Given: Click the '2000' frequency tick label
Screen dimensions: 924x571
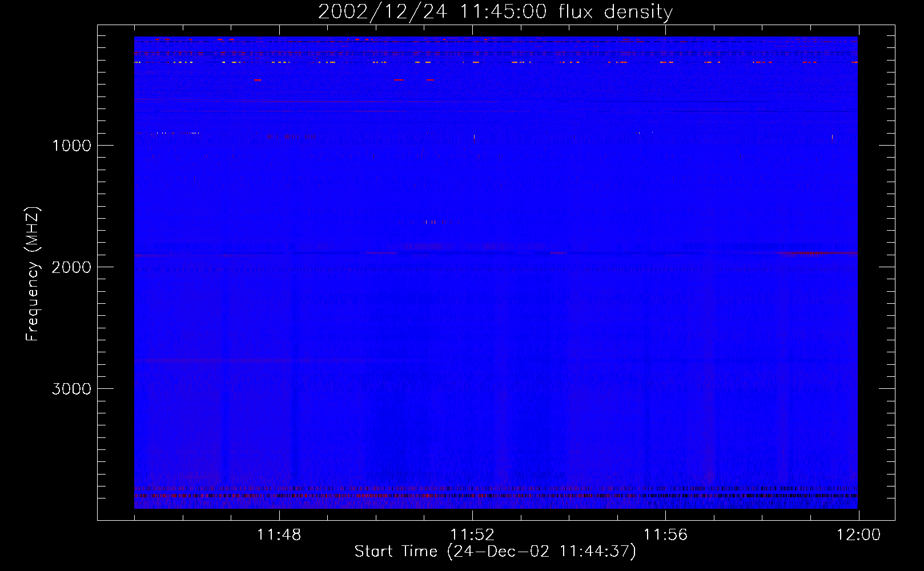Looking at the screenshot, I should point(71,267).
